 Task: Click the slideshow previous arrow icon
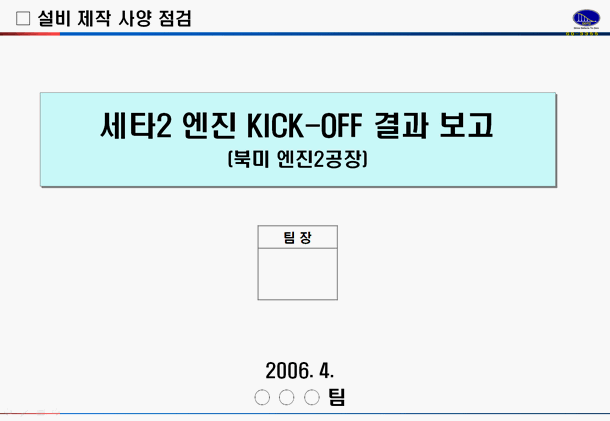tap(10, 413)
